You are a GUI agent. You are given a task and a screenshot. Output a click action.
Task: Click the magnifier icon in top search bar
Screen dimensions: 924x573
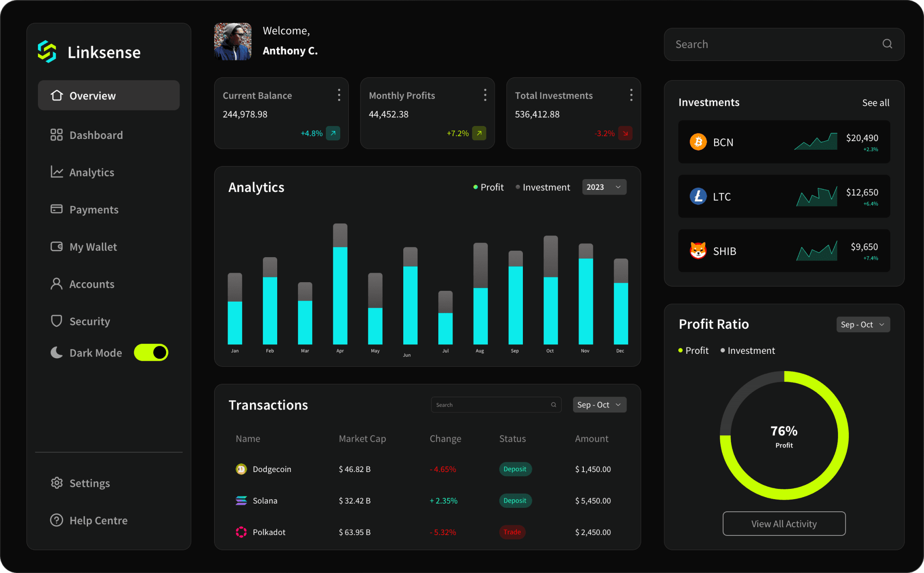pyautogui.click(x=887, y=44)
